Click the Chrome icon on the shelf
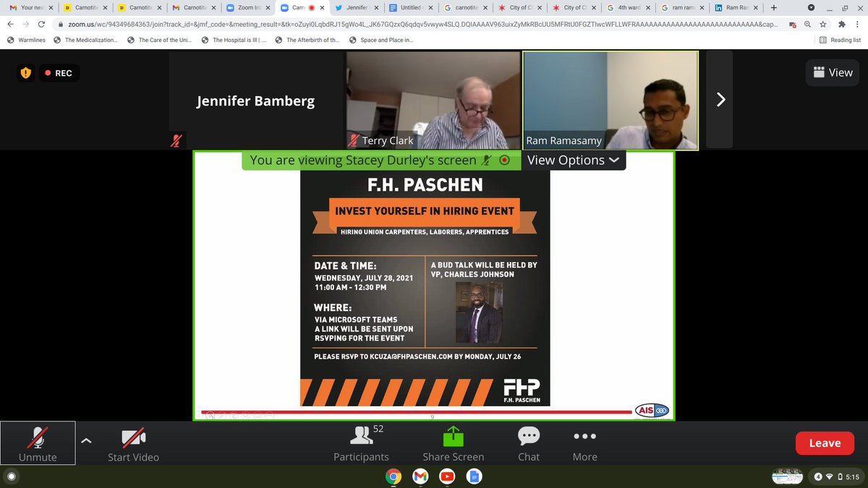 point(393,476)
